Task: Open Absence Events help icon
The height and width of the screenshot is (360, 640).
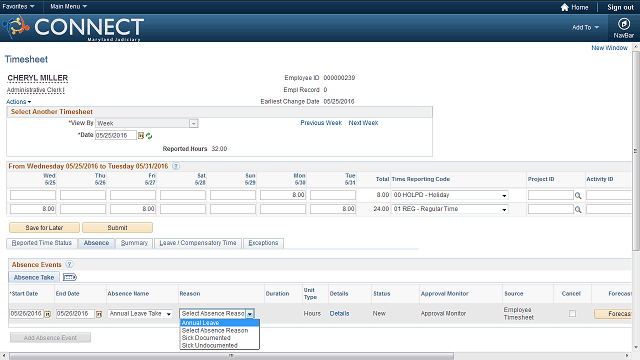Action: (x=69, y=264)
